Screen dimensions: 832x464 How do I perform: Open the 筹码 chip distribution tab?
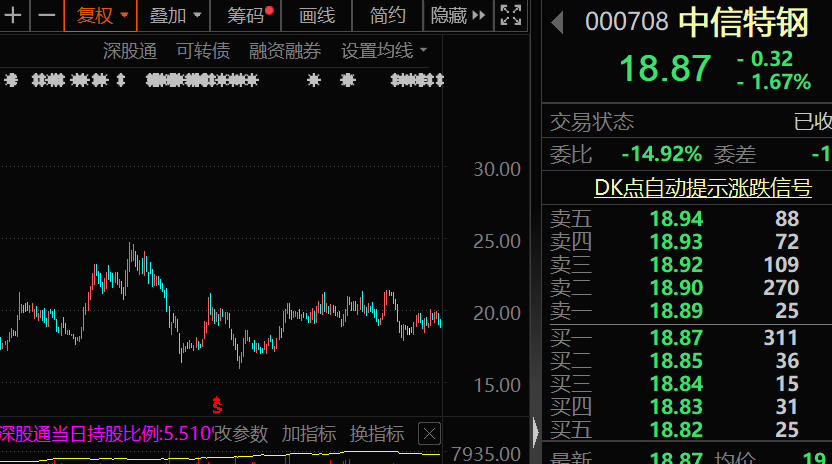click(x=248, y=15)
